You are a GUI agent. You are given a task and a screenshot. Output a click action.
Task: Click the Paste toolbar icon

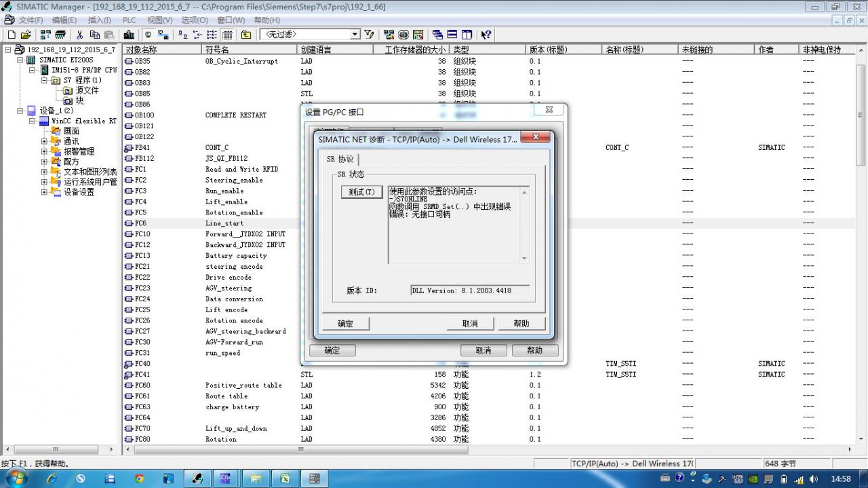click(109, 35)
